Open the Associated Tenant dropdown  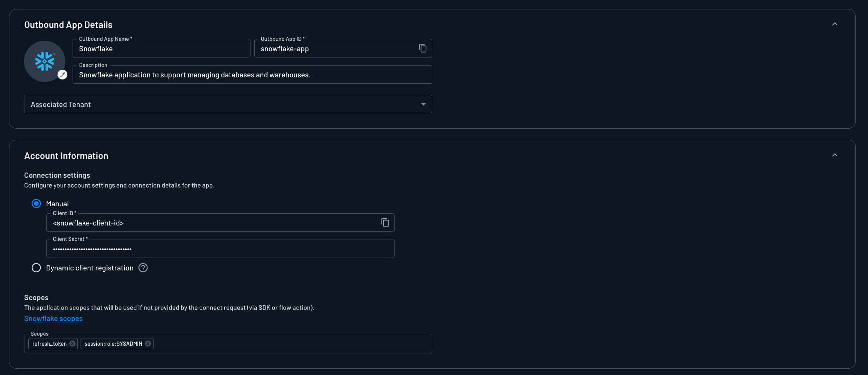(x=423, y=104)
